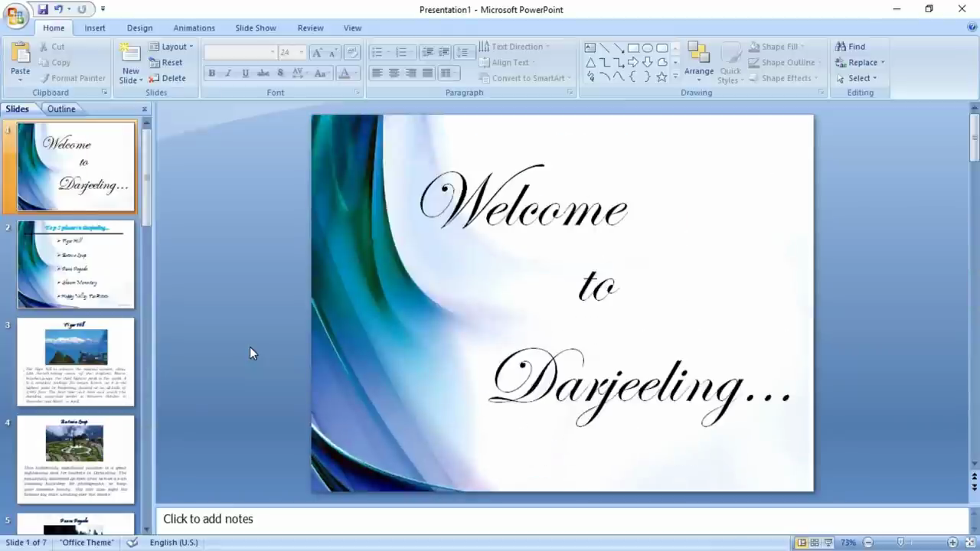Apply Format Painter
This screenshot has width=980, height=551.
point(71,78)
